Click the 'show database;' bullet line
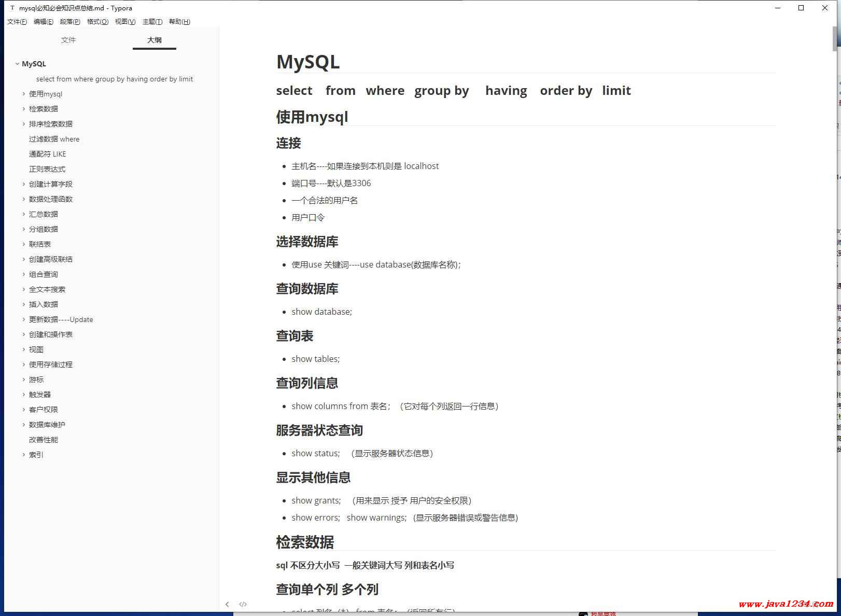841x616 pixels. point(321,312)
